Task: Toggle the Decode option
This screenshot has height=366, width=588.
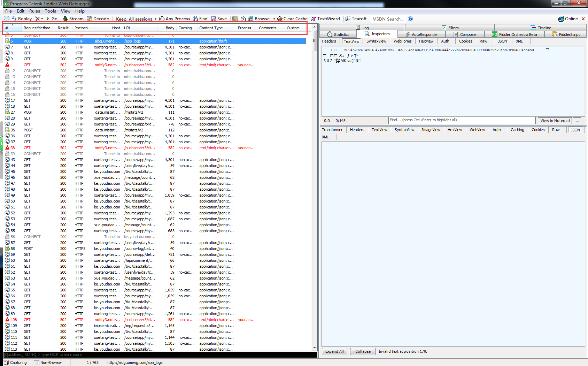Action: click(x=98, y=19)
